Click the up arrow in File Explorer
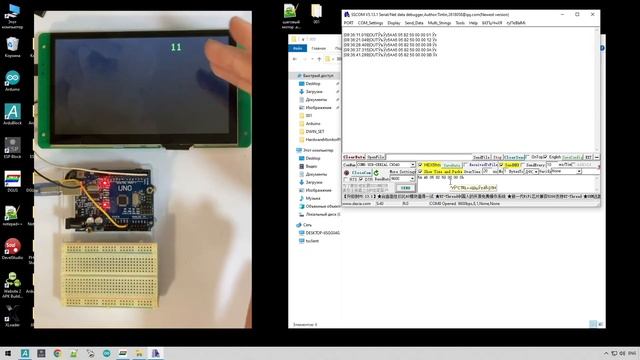The image size is (640, 360). click(x=319, y=59)
